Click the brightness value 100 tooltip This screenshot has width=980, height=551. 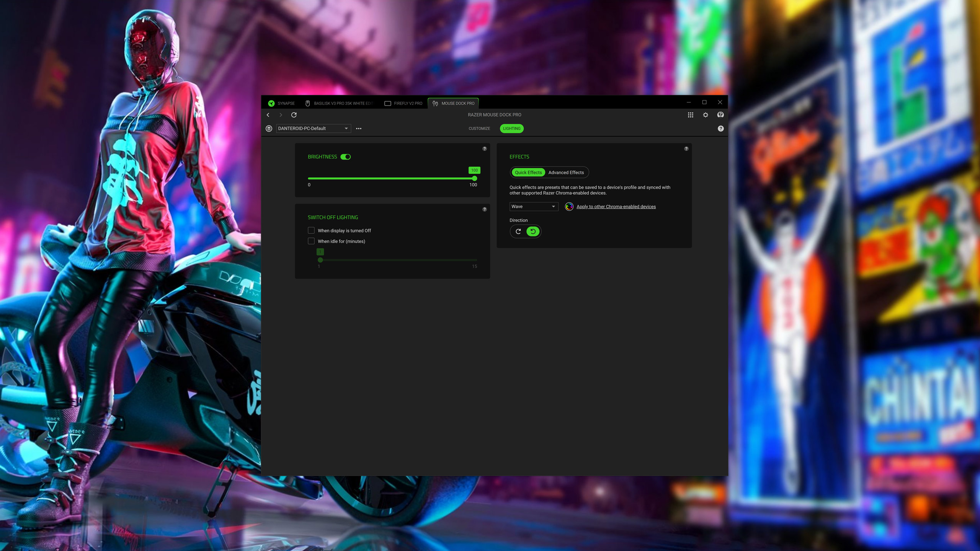[474, 170]
